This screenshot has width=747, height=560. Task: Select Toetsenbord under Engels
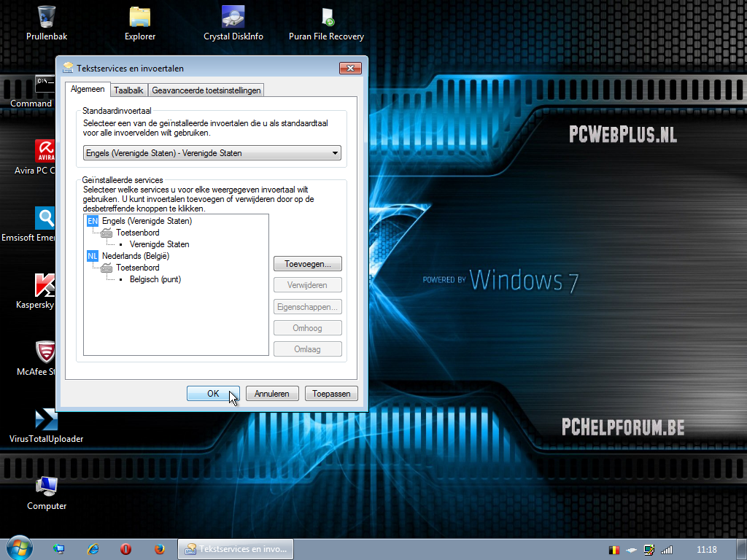pyautogui.click(x=138, y=233)
